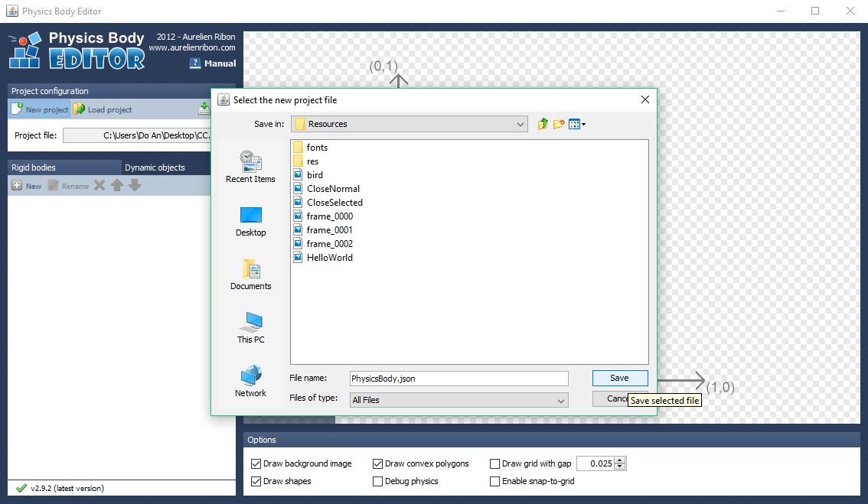
Task: Click the New project button
Action: (40, 109)
